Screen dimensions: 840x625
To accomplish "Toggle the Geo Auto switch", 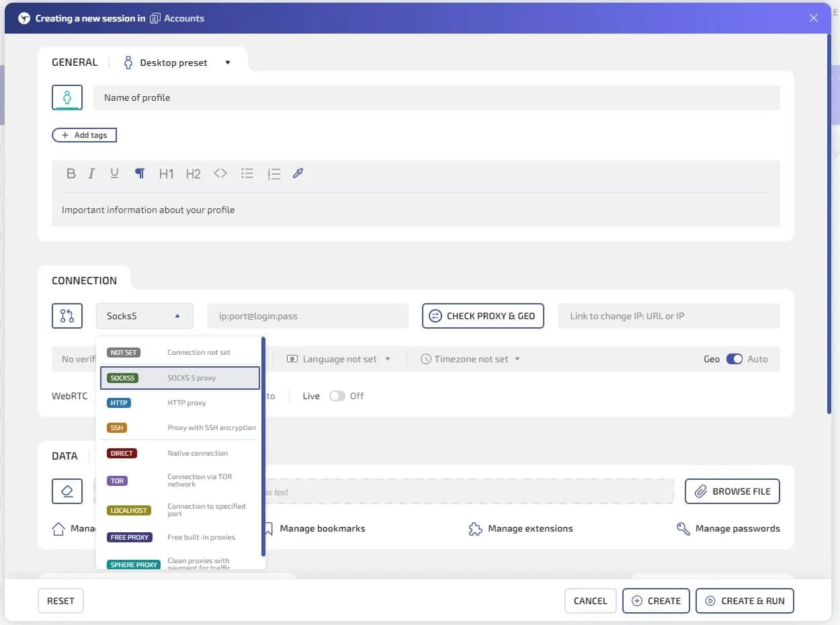I will (x=734, y=359).
